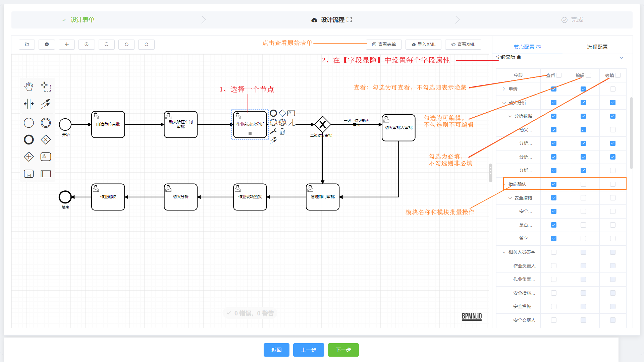Switch to the 流程配置 tab

coord(597,47)
